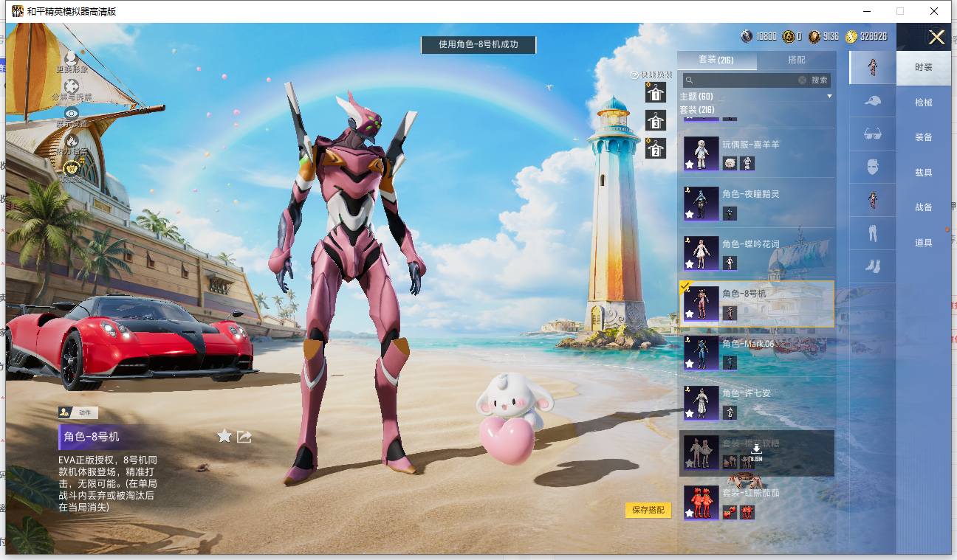Favorite the 角色-许七安 star
The image size is (957, 560).
pyautogui.click(x=690, y=414)
